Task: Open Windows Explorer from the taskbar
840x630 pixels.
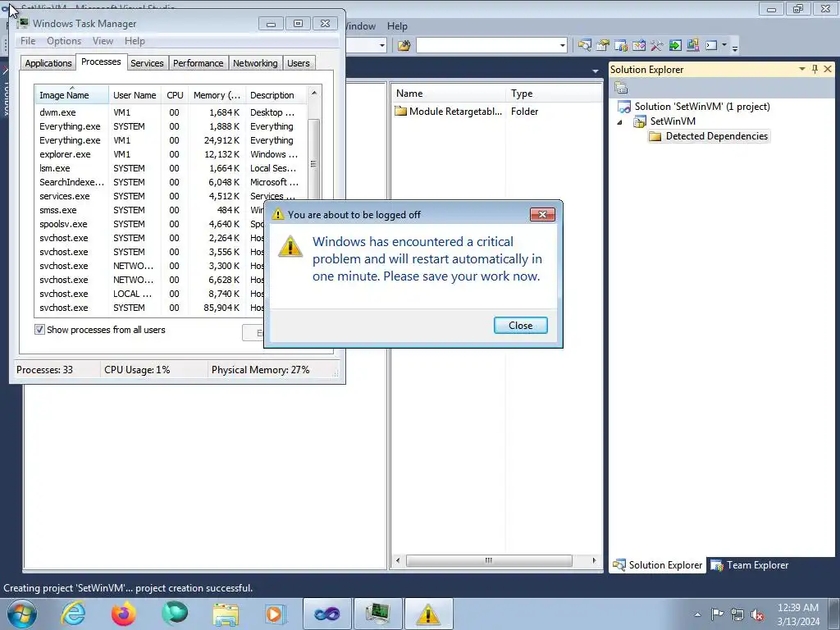Action: click(x=226, y=614)
